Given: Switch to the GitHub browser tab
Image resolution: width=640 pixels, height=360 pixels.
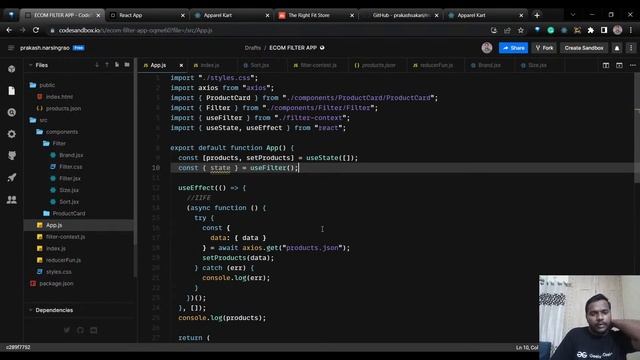Looking at the screenshot, I should pyautogui.click(x=400, y=15).
